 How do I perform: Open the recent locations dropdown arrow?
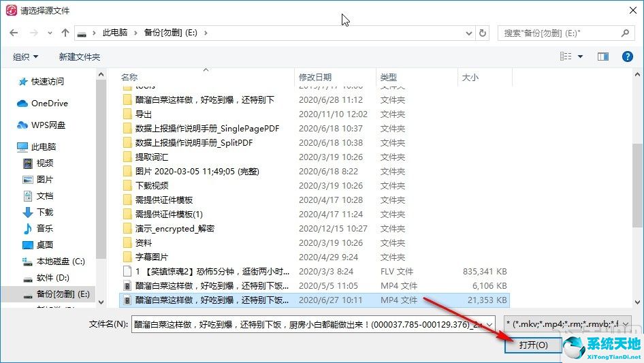[50, 33]
